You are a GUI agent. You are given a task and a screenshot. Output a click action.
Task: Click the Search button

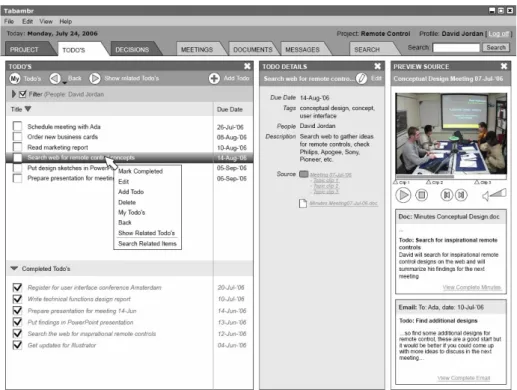pyautogui.click(x=496, y=47)
